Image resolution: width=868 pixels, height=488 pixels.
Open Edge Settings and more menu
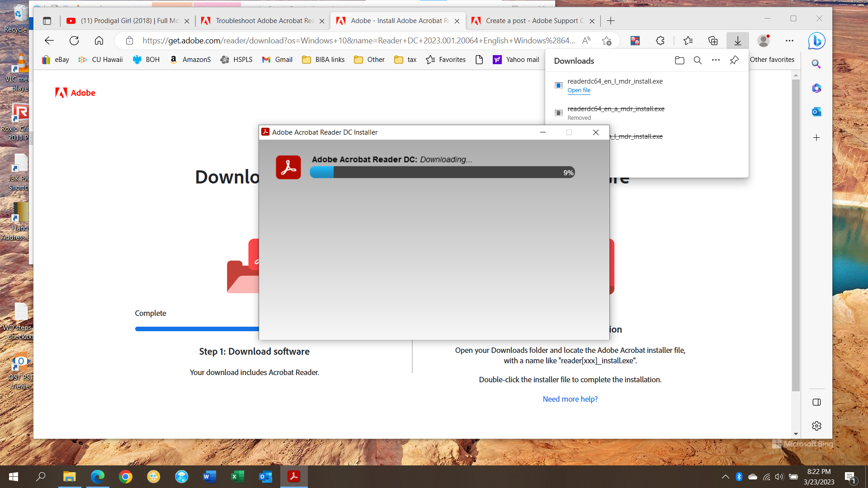click(789, 41)
